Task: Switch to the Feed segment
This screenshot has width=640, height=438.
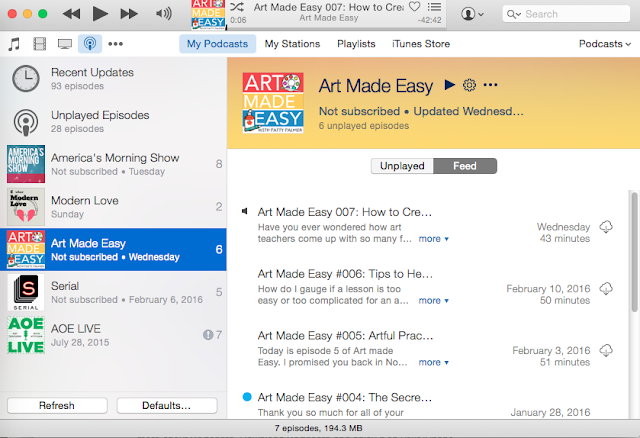Action: [465, 166]
